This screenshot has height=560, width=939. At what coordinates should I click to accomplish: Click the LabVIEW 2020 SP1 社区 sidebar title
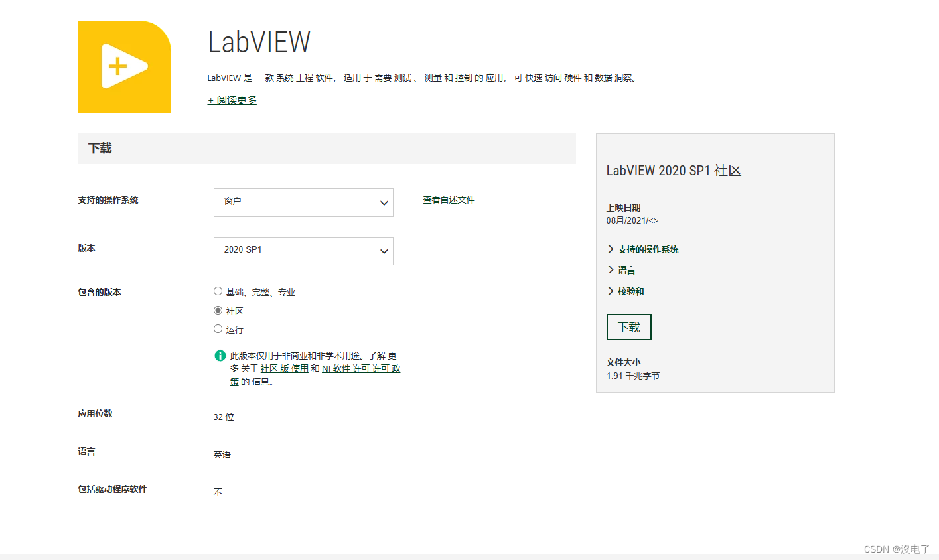(674, 170)
